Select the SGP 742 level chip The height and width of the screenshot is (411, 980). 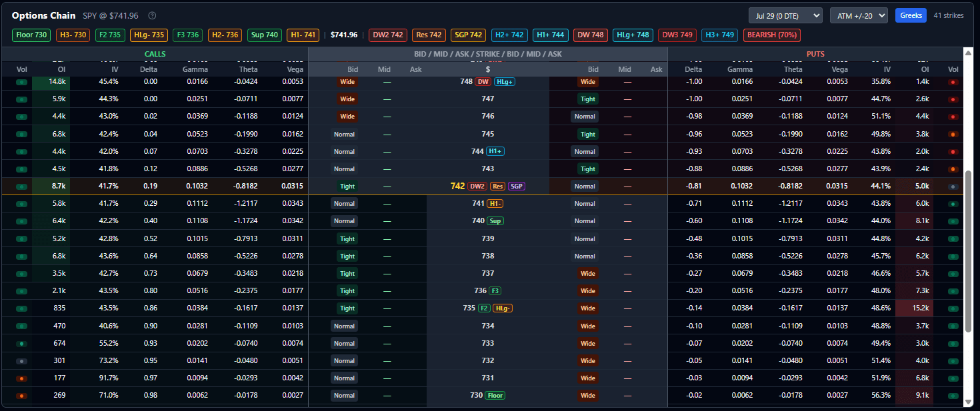(469, 35)
